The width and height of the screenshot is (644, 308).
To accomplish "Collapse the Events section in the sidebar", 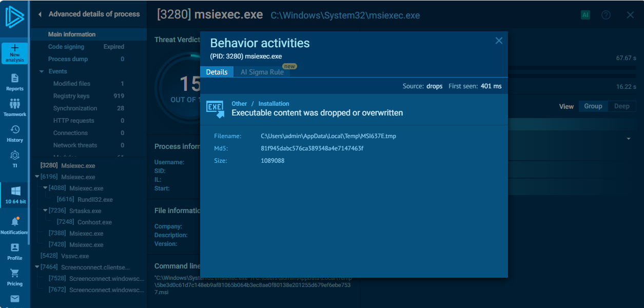I will [42, 71].
